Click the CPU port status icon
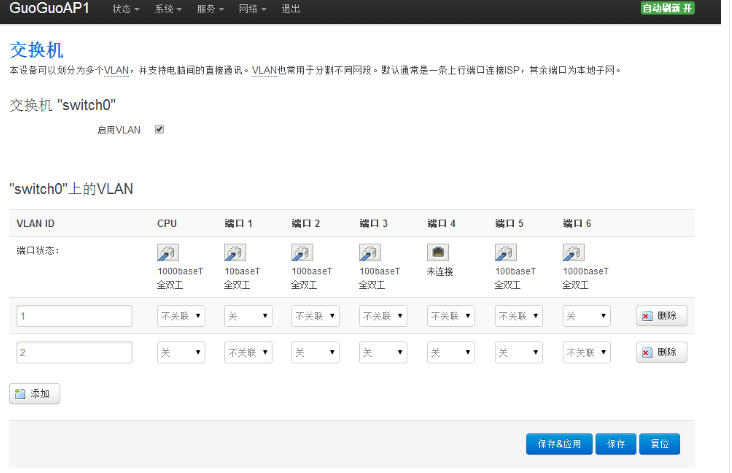Screen dimensions: 732x473 [168, 253]
